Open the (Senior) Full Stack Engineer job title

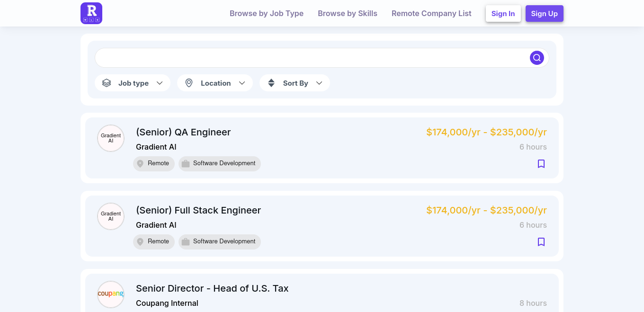coord(198,210)
